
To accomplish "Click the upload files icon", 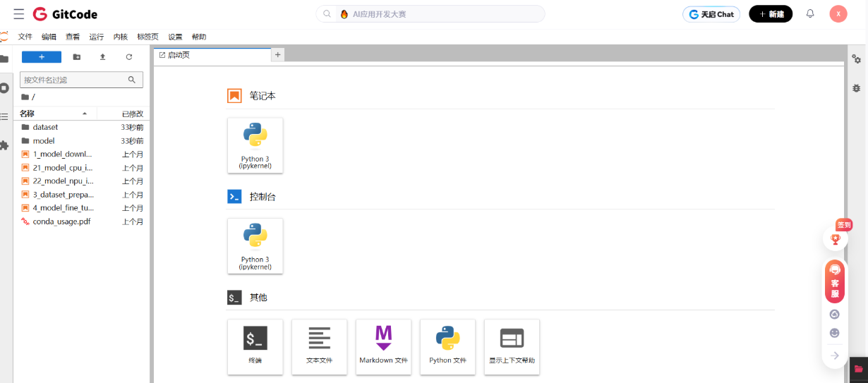I will (102, 57).
